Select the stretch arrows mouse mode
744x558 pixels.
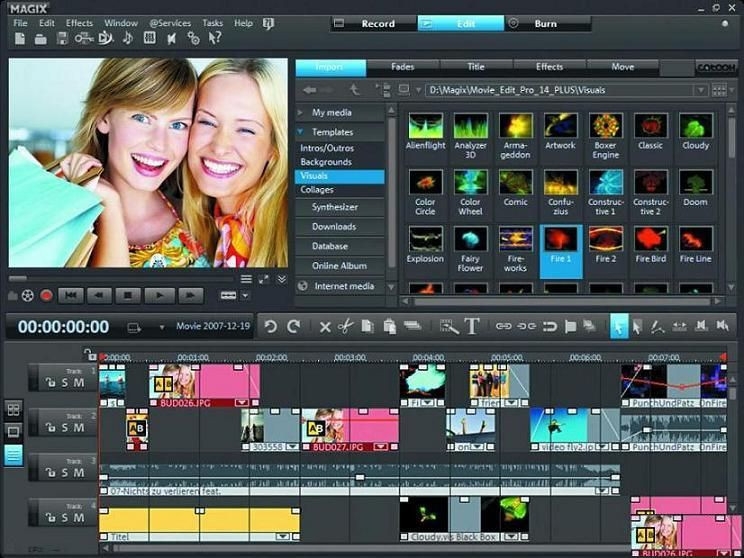679,326
